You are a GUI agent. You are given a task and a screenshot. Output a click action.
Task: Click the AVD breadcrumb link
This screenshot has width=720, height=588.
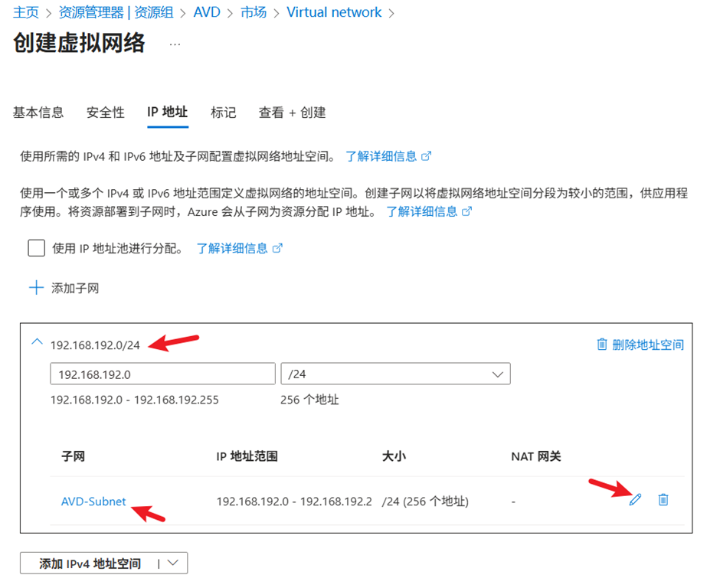[x=207, y=12]
